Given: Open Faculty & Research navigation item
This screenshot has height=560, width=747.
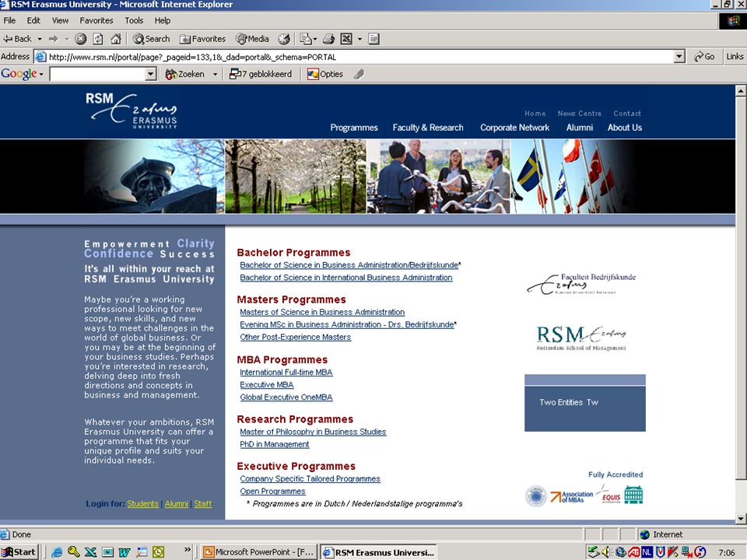Looking at the screenshot, I should (x=428, y=128).
